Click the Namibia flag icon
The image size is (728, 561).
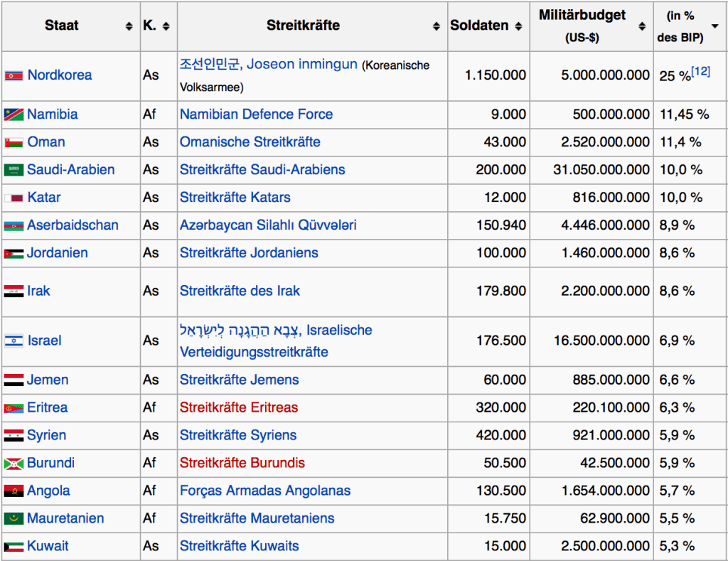point(14,114)
